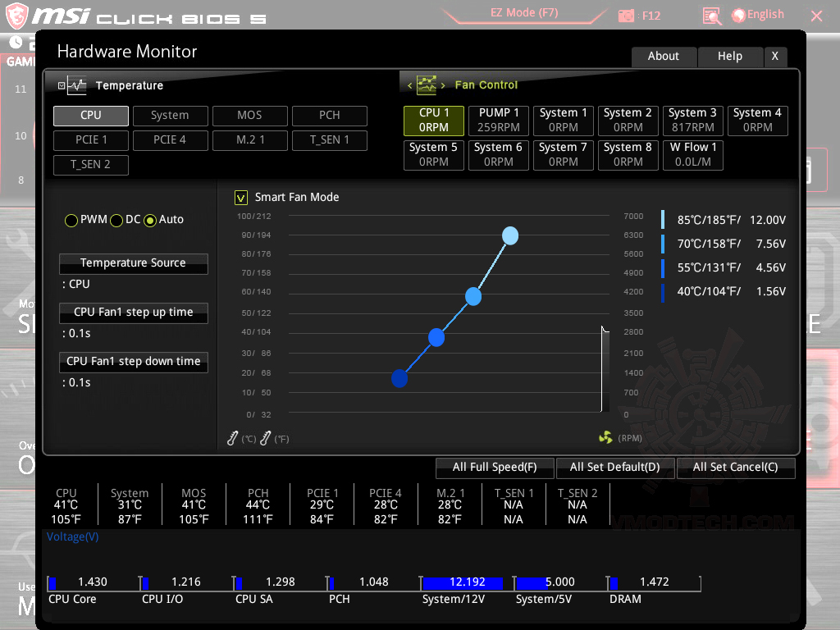This screenshot has width=840, height=630.
Task: Switch to EZ Mode (F7)
Action: [x=524, y=13]
